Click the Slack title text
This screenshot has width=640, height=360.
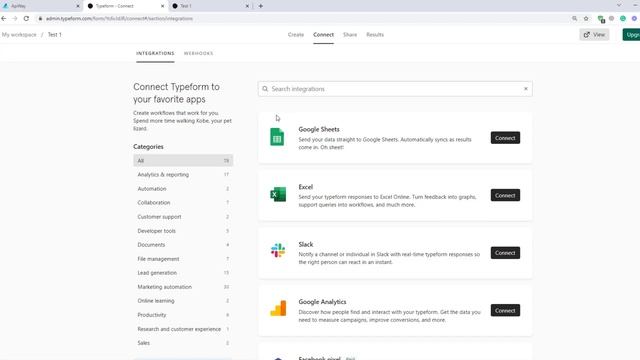coord(306,244)
